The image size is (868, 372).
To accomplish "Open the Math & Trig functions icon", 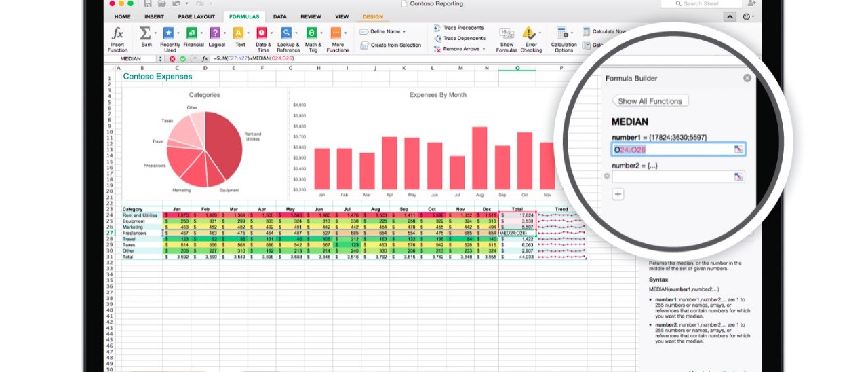I will click(x=311, y=33).
